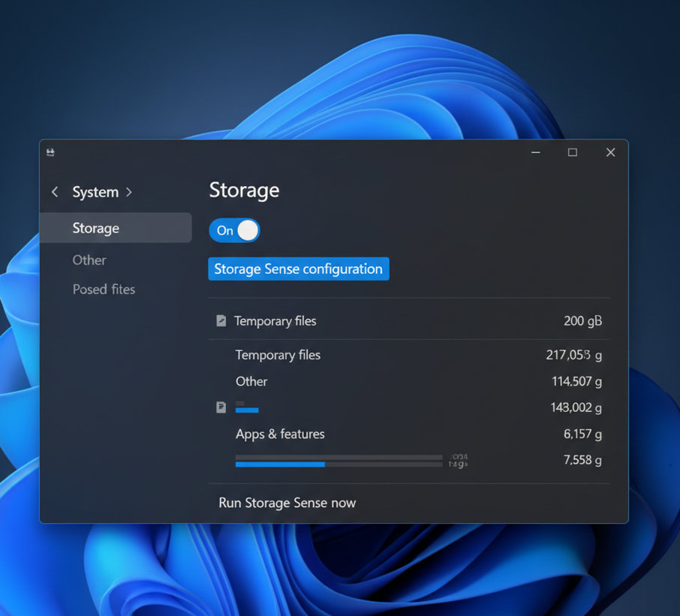Go back using the left arrow
The height and width of the screenshot is (616, 680).
[55, 192]
